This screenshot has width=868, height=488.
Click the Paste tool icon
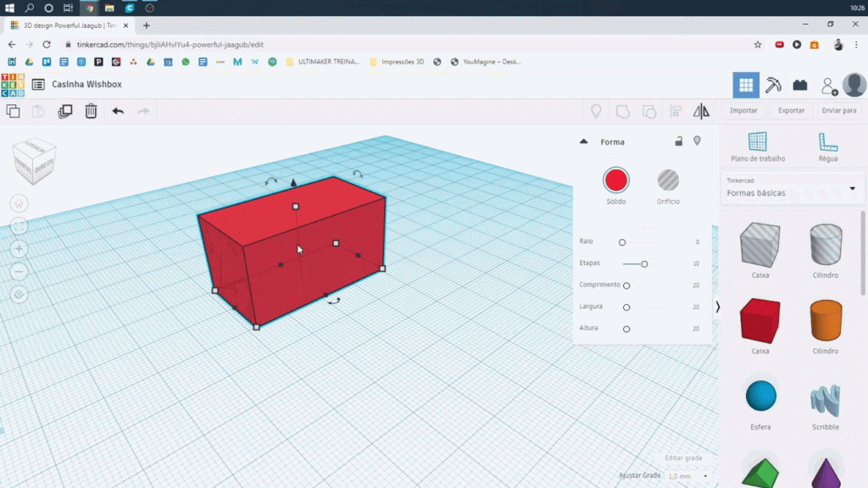tap(38, 111)
